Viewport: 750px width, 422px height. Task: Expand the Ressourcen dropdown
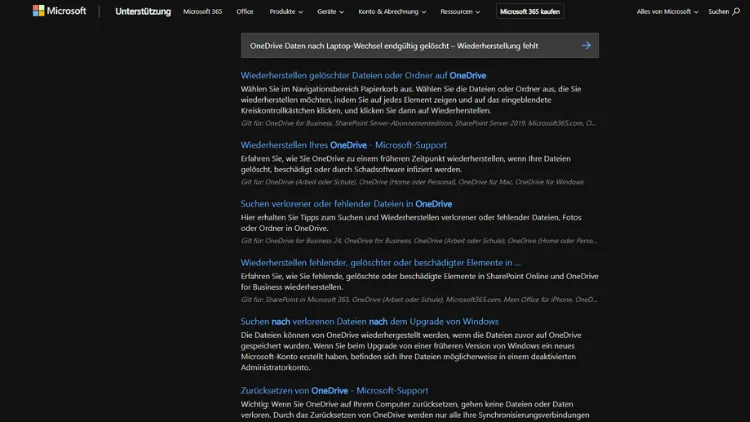(x=460, y=11)
